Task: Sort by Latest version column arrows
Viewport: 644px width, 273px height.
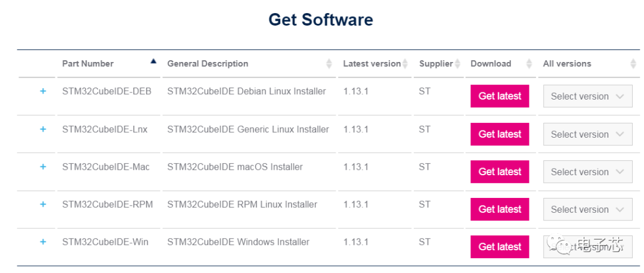Action: pos(405,64)
